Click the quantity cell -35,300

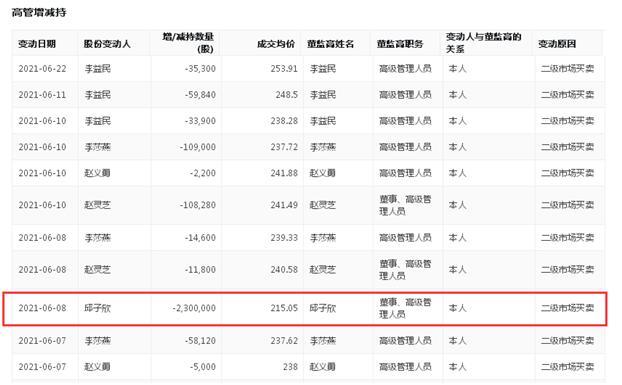click(x=200, y=69)
